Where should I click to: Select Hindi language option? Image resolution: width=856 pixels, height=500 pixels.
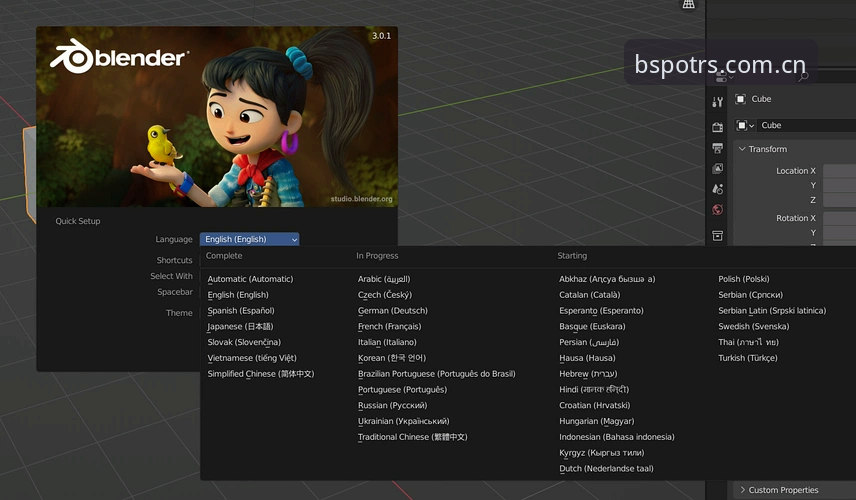[594, 390]
